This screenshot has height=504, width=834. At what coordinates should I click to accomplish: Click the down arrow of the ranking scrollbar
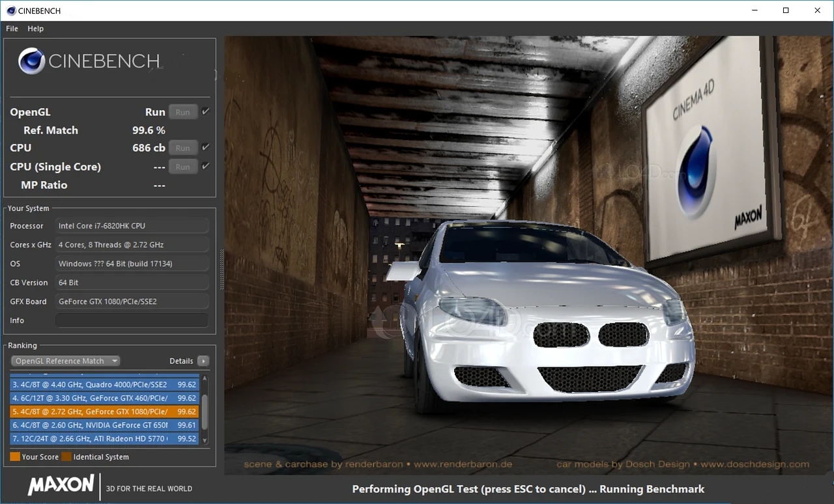point(204,439)
